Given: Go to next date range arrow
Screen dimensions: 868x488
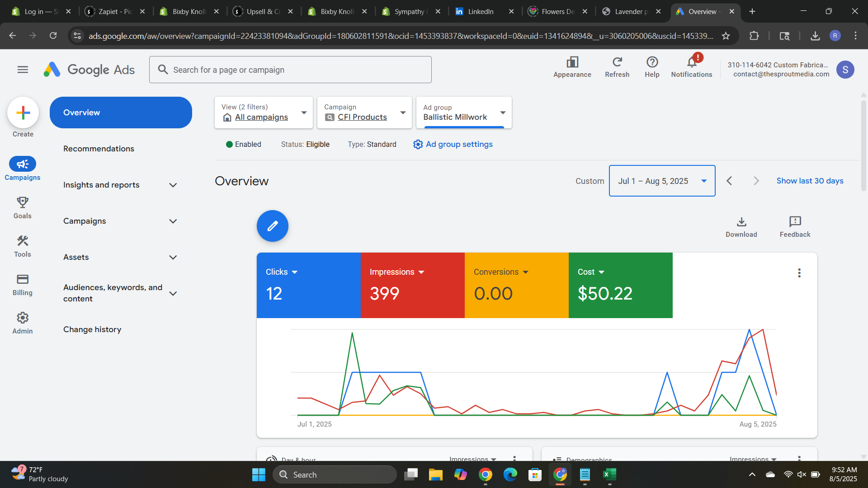Looking at the screenshot, I should click(x=756, y=181).
